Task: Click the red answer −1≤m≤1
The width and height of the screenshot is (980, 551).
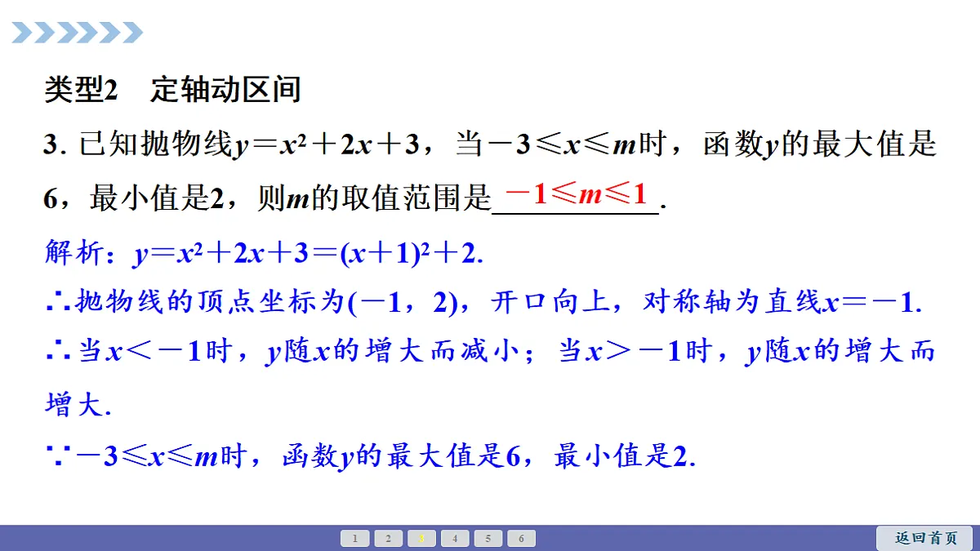Action: 577,194
